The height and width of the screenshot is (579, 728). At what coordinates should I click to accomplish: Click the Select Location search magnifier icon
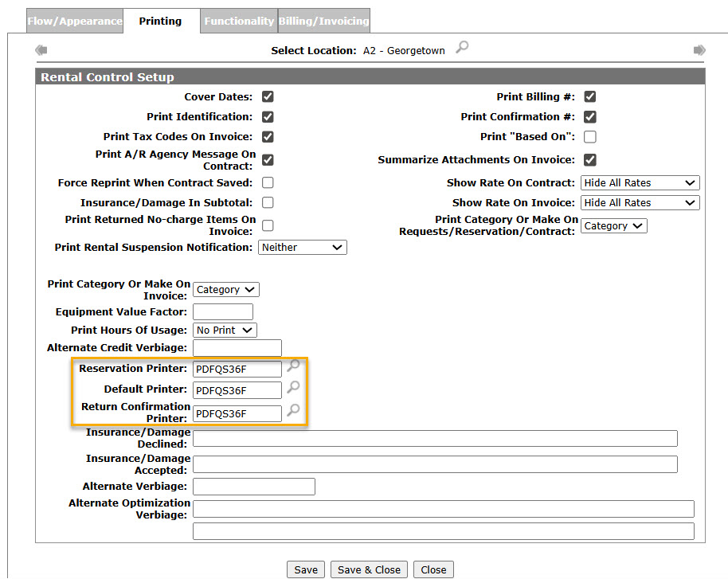click(x=462, y=49)
